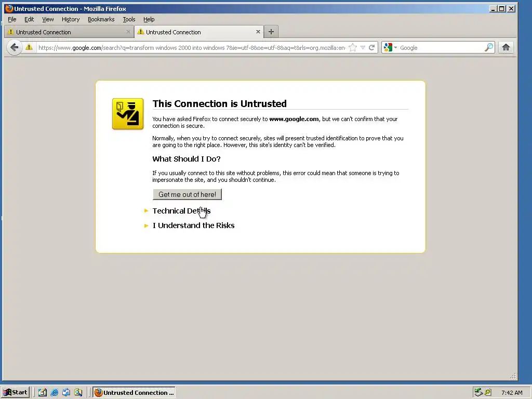Open the Edit menu

pos(29,19)
